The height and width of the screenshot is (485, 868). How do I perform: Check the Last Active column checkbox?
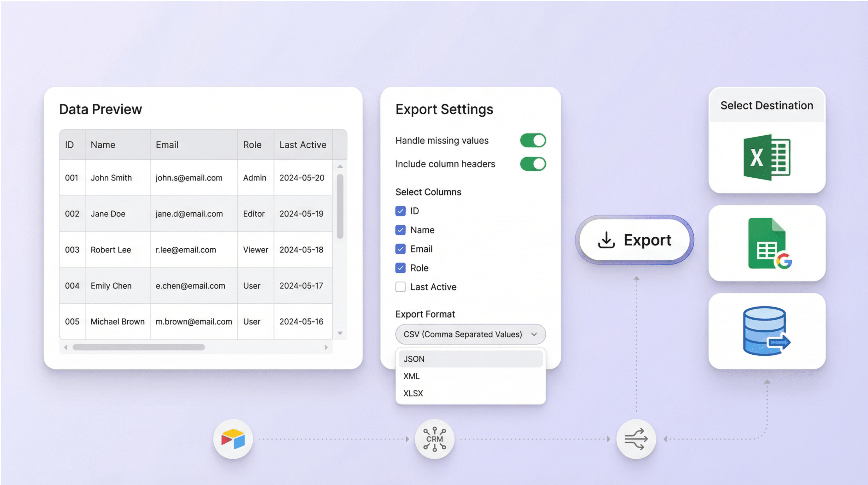(400, 287)
